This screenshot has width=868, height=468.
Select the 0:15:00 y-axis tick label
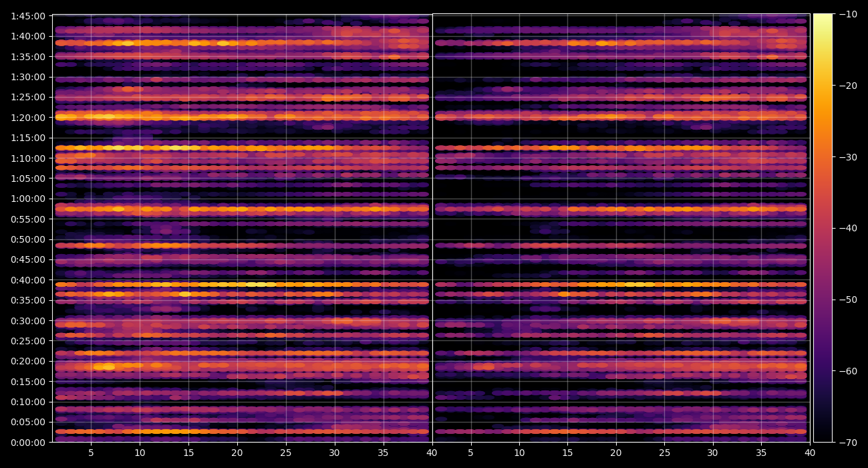28,381
